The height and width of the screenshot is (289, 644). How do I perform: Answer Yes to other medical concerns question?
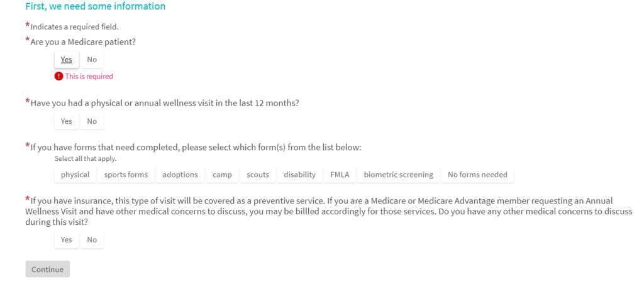click(66, 240)
